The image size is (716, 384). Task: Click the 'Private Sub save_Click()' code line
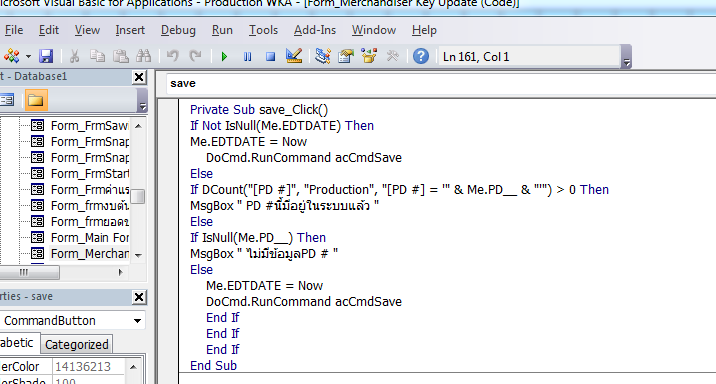[x=259, y=110]
